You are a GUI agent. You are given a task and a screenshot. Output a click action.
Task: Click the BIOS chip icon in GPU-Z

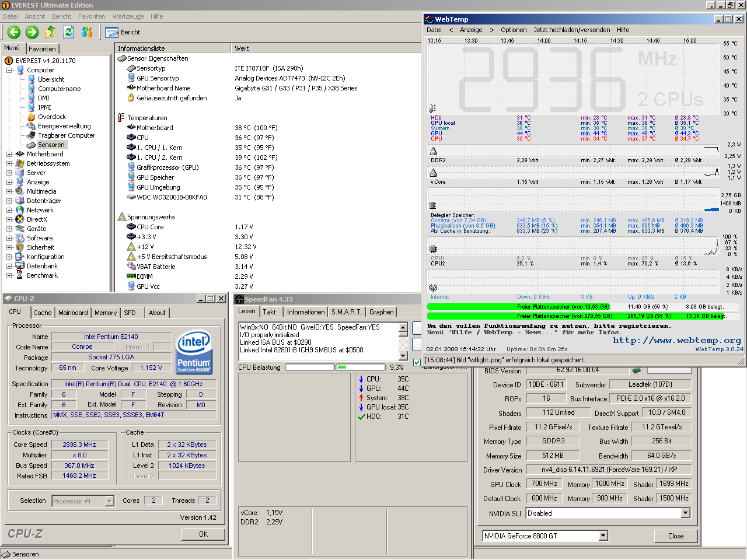637,370
